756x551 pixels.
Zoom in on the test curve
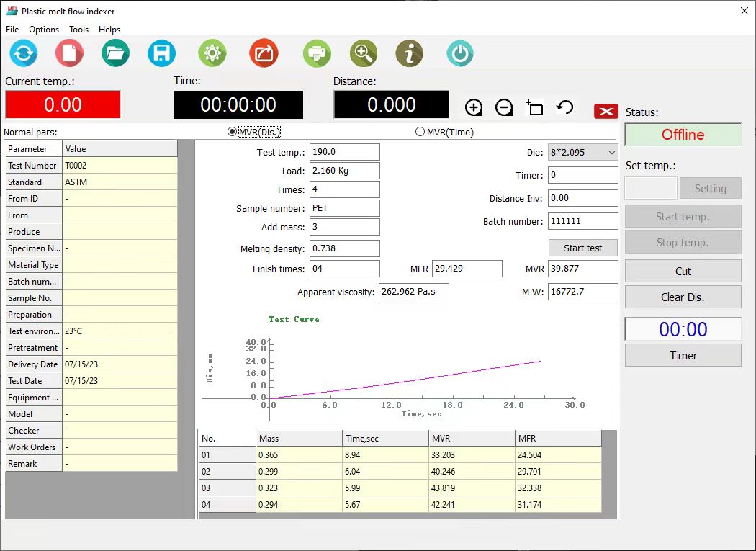[473, 108]
